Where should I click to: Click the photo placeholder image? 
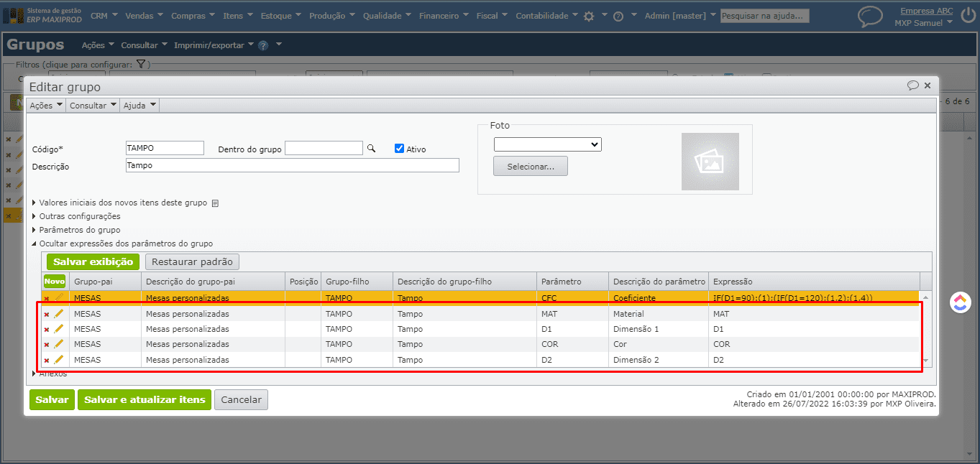[710, 162]
